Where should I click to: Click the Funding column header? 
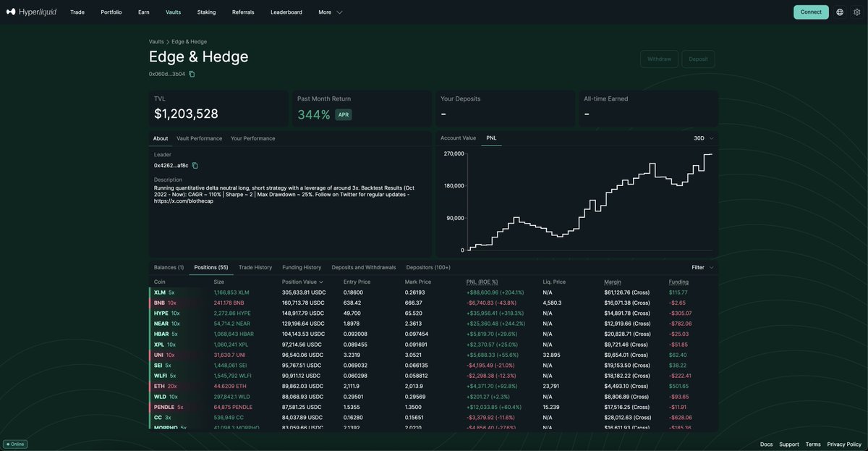[678, 282]
